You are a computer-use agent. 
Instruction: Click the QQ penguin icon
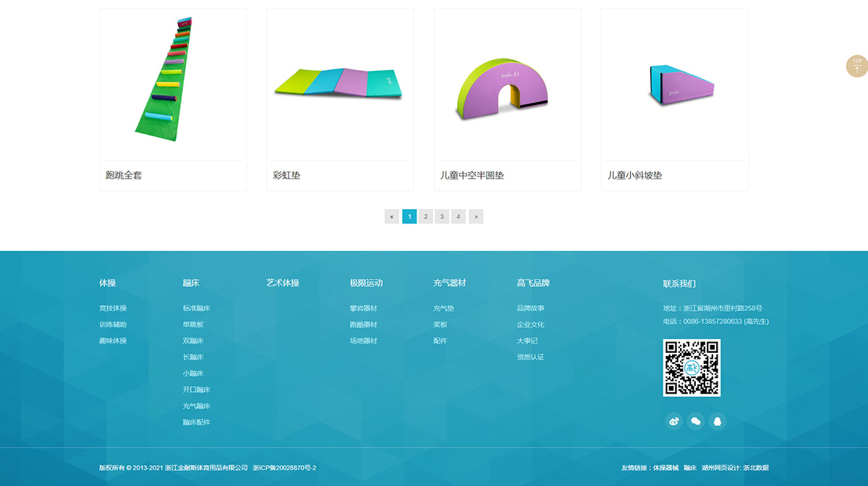[717, 422]
